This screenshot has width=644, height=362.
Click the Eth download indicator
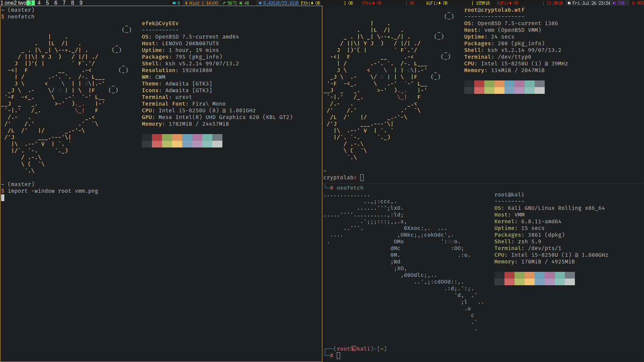(310, 3)
